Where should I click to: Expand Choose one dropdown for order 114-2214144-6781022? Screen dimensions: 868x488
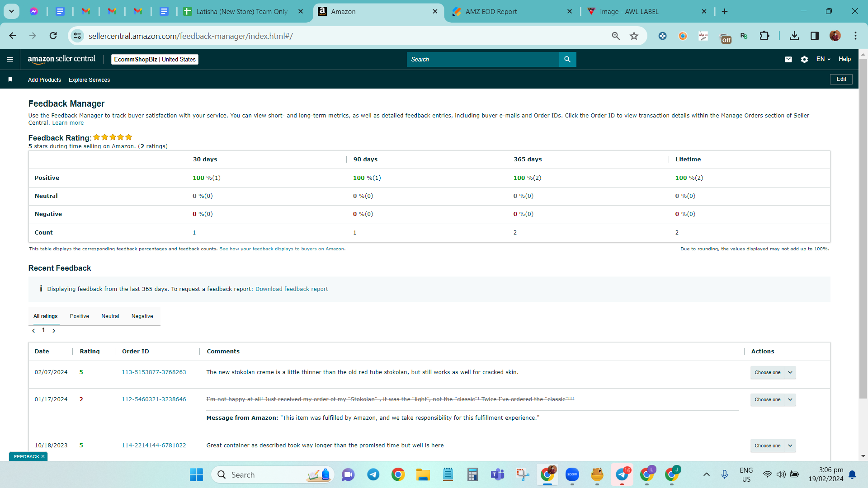click(790, 446)
